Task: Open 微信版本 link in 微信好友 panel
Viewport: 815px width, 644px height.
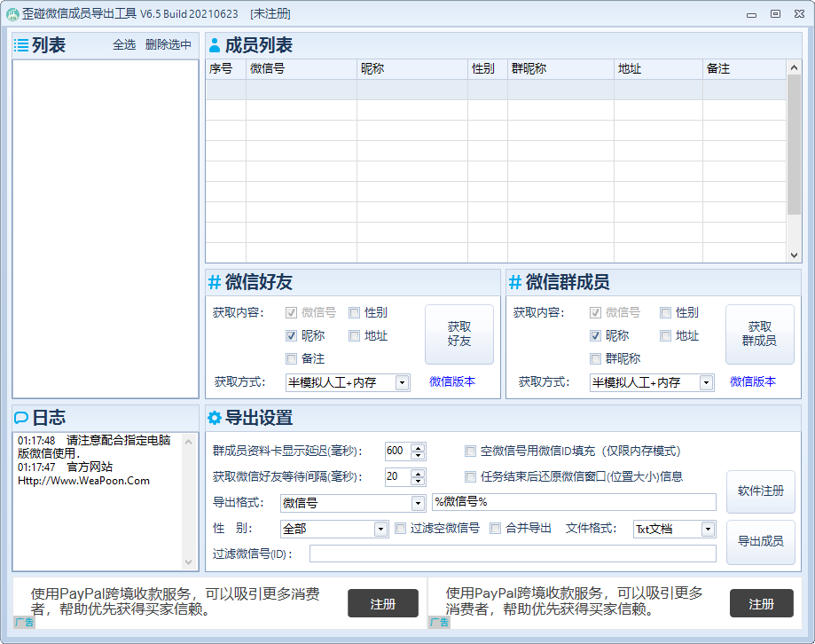Action: 452,382
